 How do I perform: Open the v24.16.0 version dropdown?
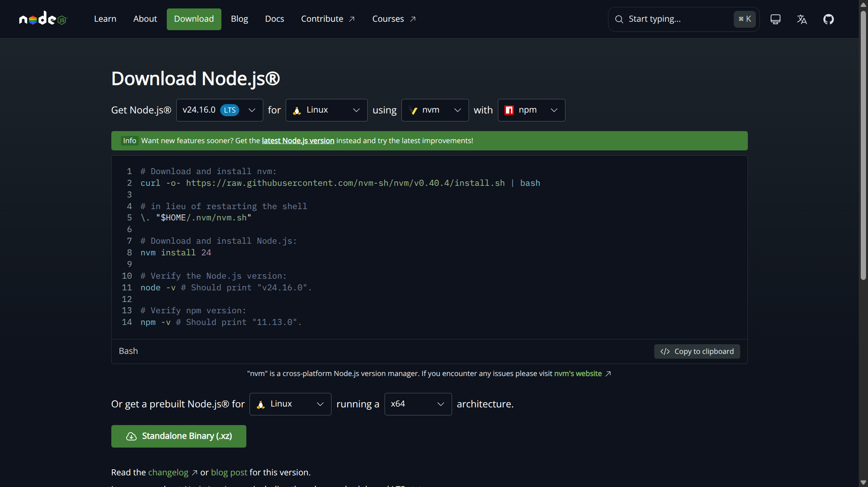click(x=220, y=110)
